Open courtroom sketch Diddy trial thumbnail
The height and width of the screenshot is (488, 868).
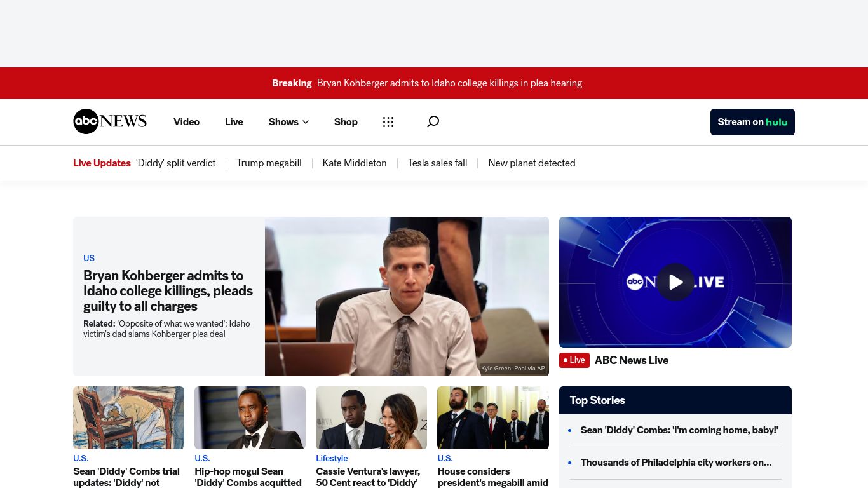tap(128, 417)
